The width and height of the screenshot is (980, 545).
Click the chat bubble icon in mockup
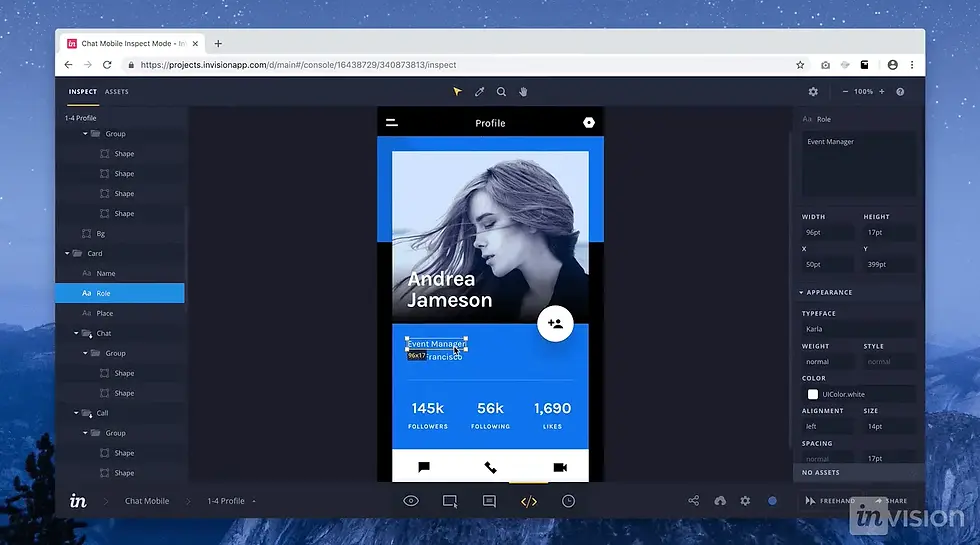coord(424,467)
